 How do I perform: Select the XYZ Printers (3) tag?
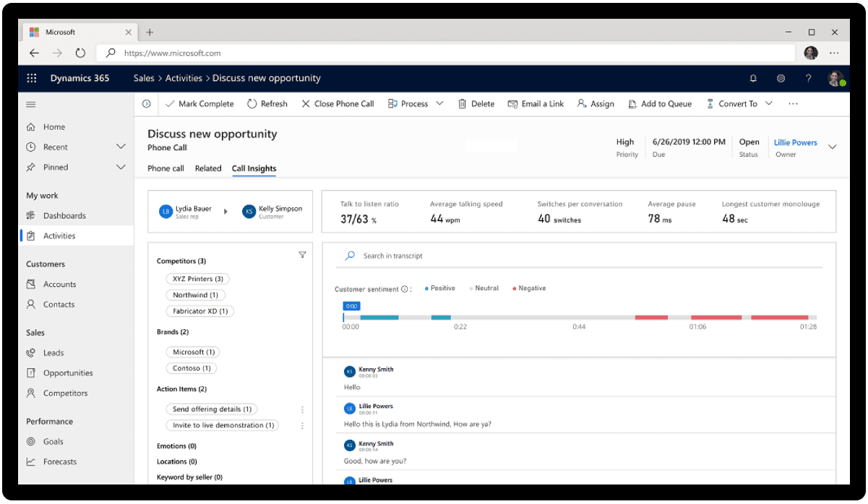tap(198, 279)
